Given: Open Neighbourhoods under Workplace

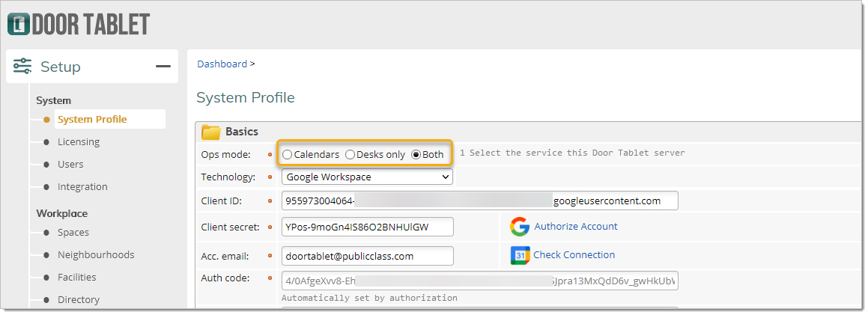Looking at the screenshot, I should point(96,254).
